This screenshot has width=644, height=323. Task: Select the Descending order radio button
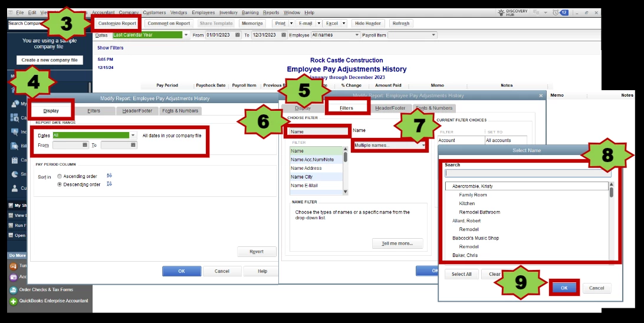click(60, 184)
